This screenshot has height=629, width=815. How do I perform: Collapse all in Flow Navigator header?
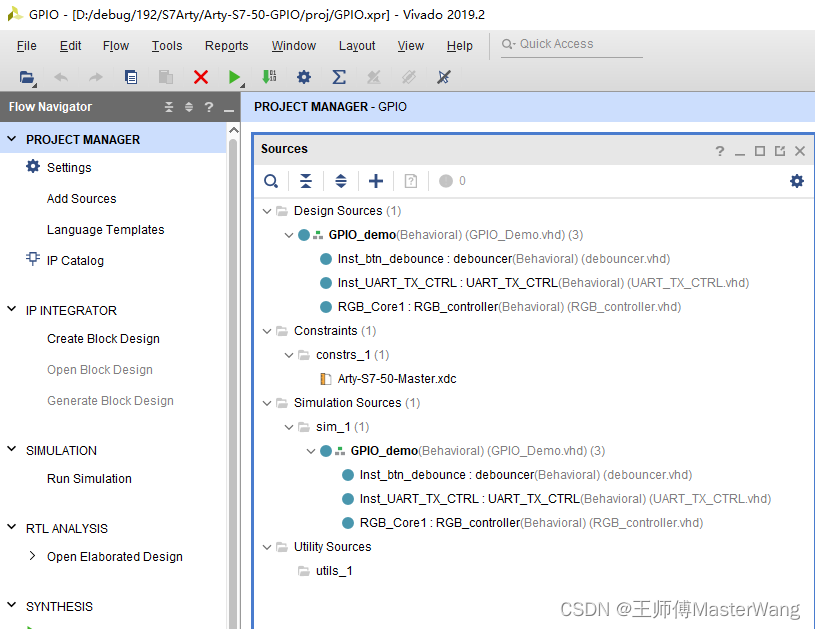pyautogui.click(x=169, y=107)
